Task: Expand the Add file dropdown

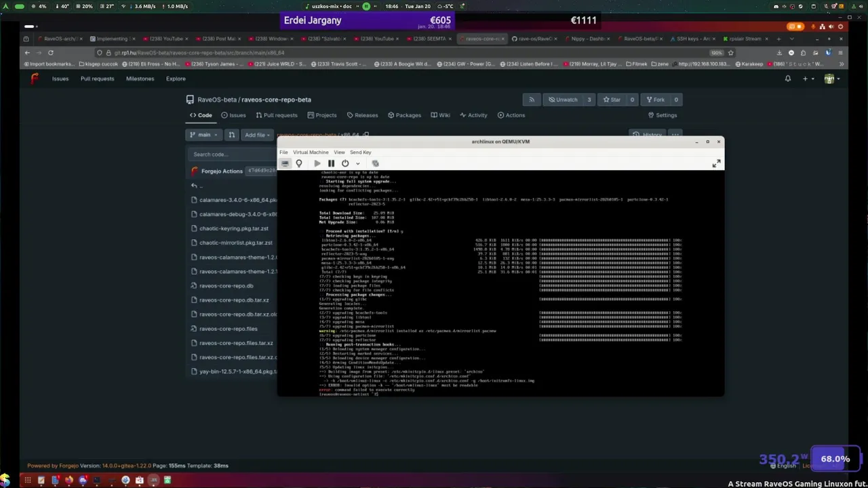Action: click(x=258, y=135)
